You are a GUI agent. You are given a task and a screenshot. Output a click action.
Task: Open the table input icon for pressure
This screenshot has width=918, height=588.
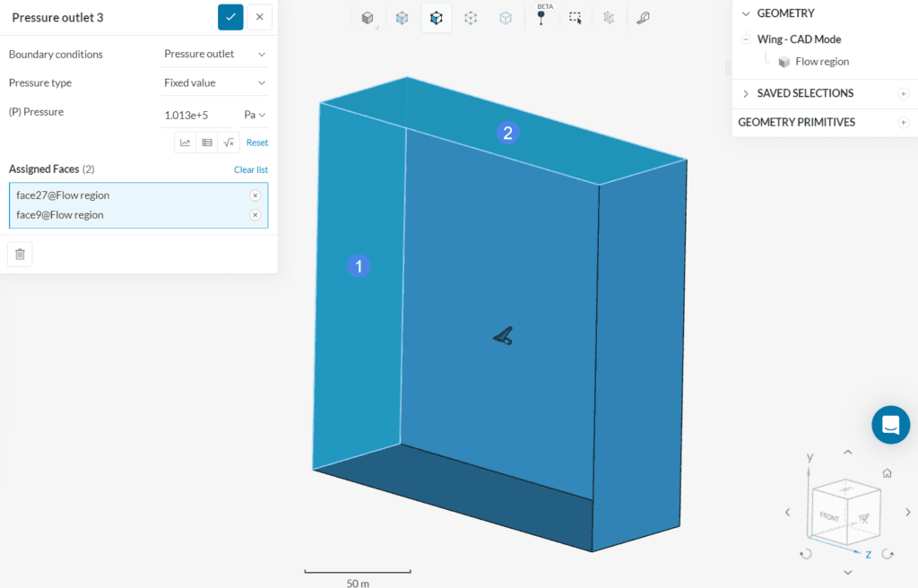(x=207, y=143)
